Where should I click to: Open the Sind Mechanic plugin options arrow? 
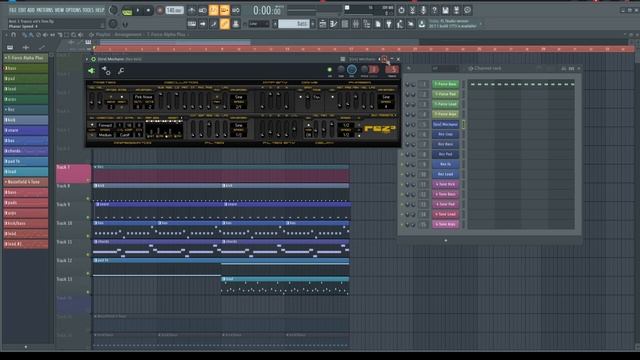pos(87,59)
